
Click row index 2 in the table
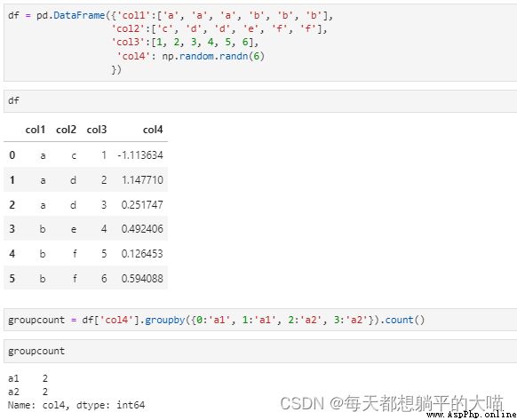(x=12, y=205)
